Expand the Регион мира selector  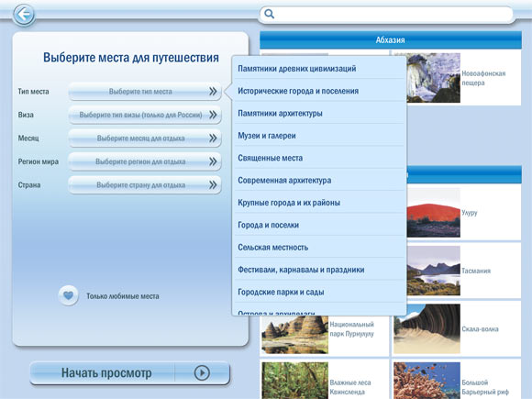(145, 161)
